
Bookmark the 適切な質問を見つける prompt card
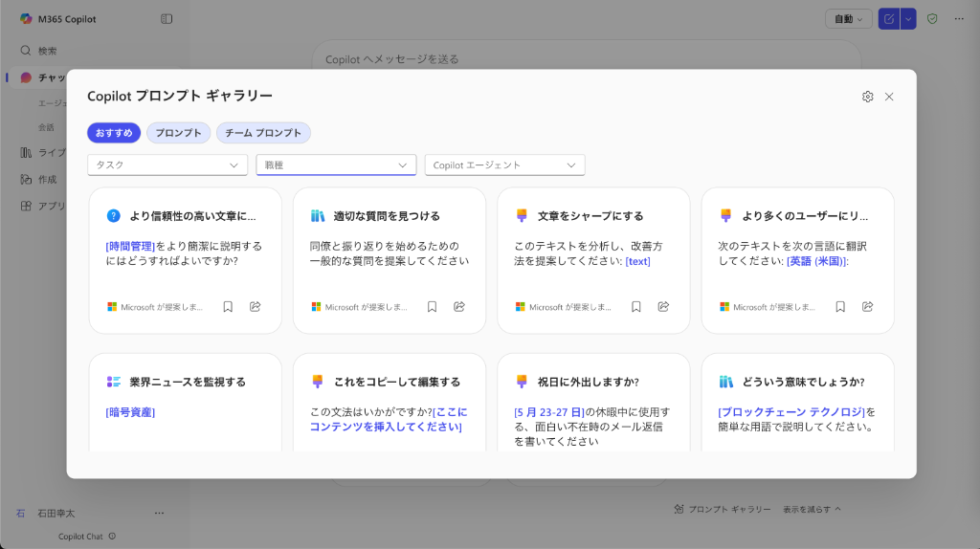point(432,307)
